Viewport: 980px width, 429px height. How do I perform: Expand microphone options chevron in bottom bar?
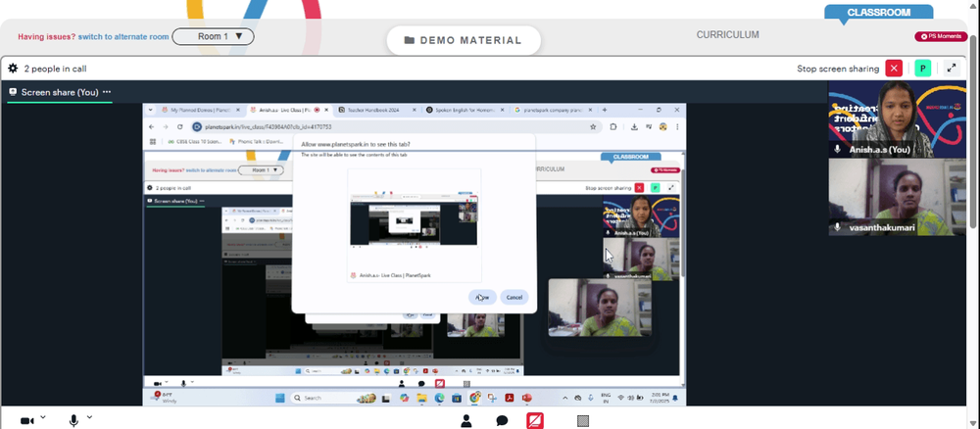[x=89, y=417]
